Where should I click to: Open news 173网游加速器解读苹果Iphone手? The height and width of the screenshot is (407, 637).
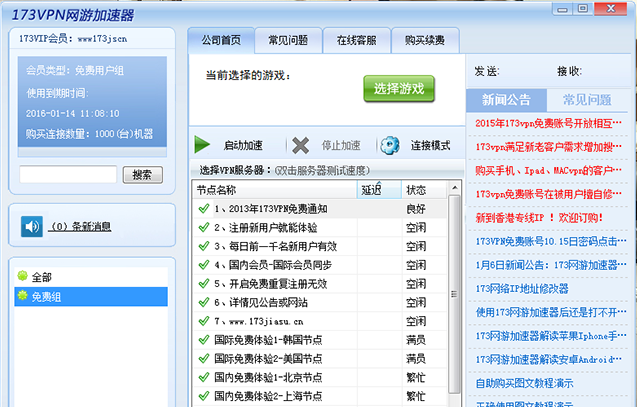point(551,336)
